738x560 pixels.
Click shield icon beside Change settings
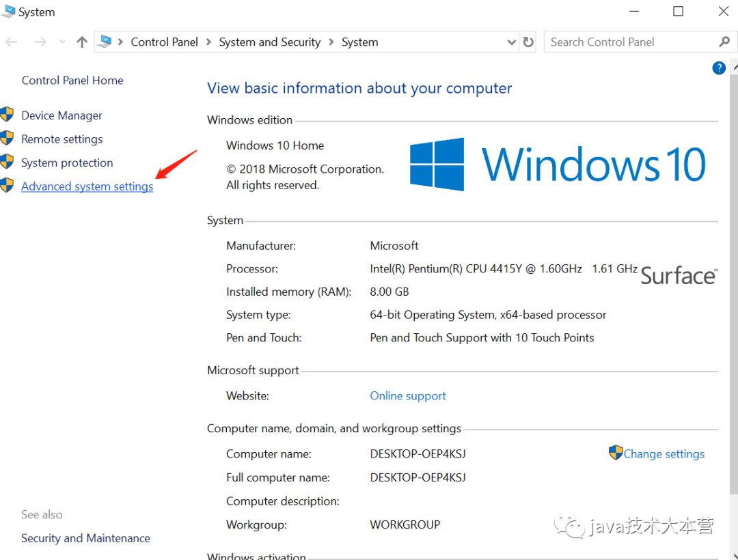click(616, 452)
